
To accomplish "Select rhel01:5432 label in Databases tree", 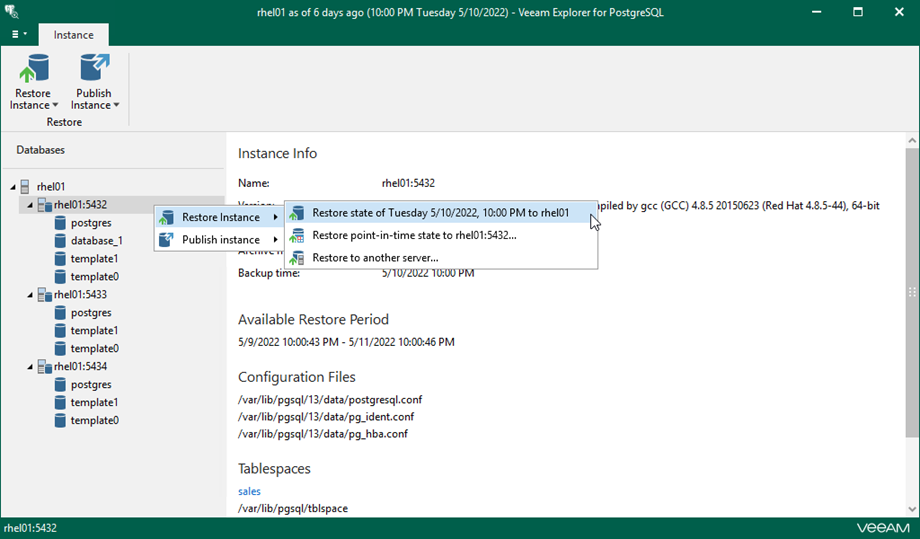I will coord(80,205).
